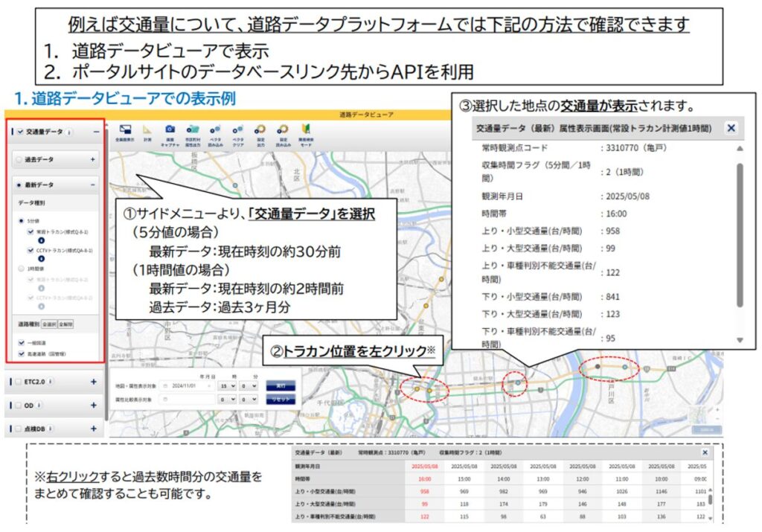762x532 pixels.
Task: Select the 計測 measurement ruler tool
Action: click(147, 129)
